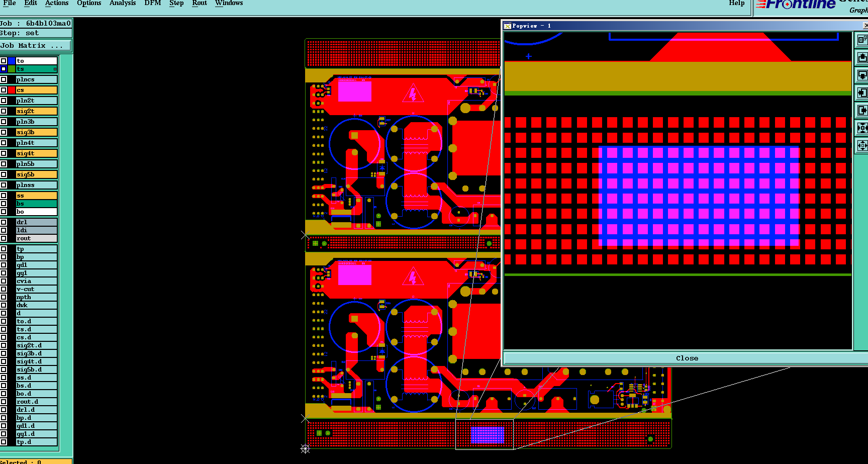Viewport: 868px width, 464px height.
Task: Click the 'Selected : 0' status entry
Action: point(36,461)
